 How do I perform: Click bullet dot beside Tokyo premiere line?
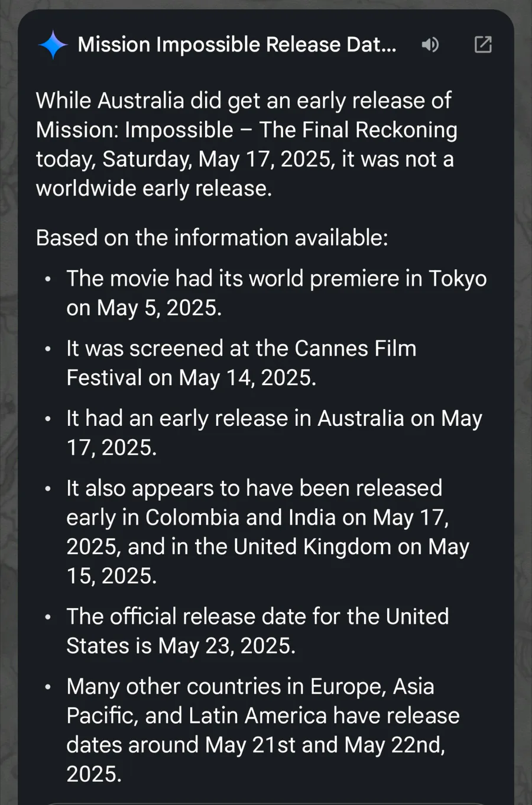(48, 279)
